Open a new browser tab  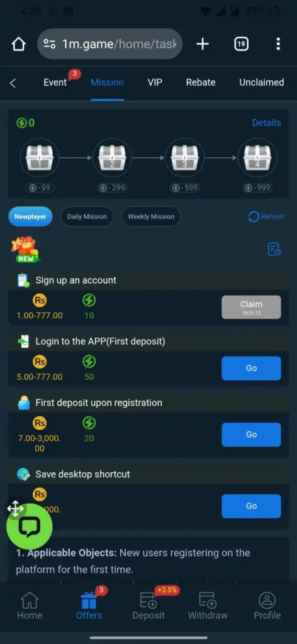coord(203,44)
